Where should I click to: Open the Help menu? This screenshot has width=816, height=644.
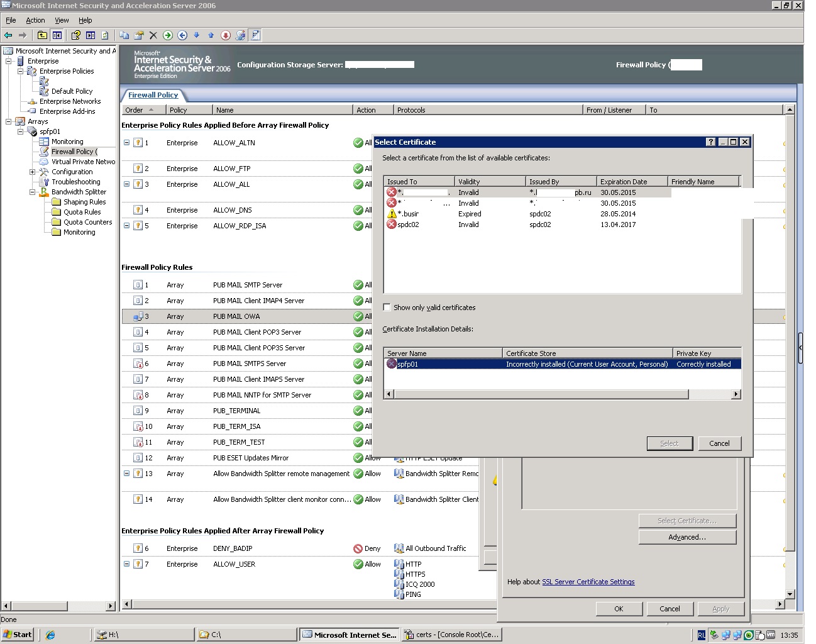[x=85, y=20]
